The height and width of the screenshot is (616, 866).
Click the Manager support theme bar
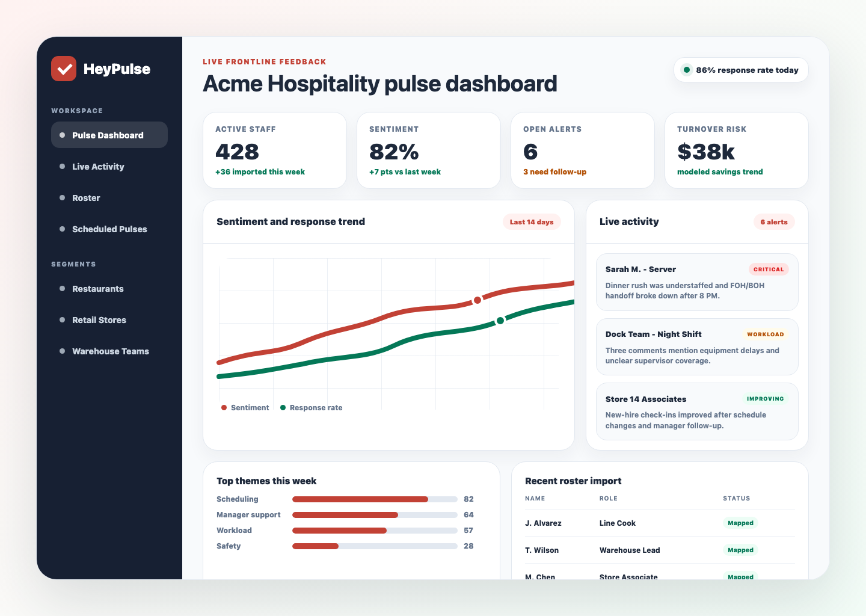tap(375, 515)
